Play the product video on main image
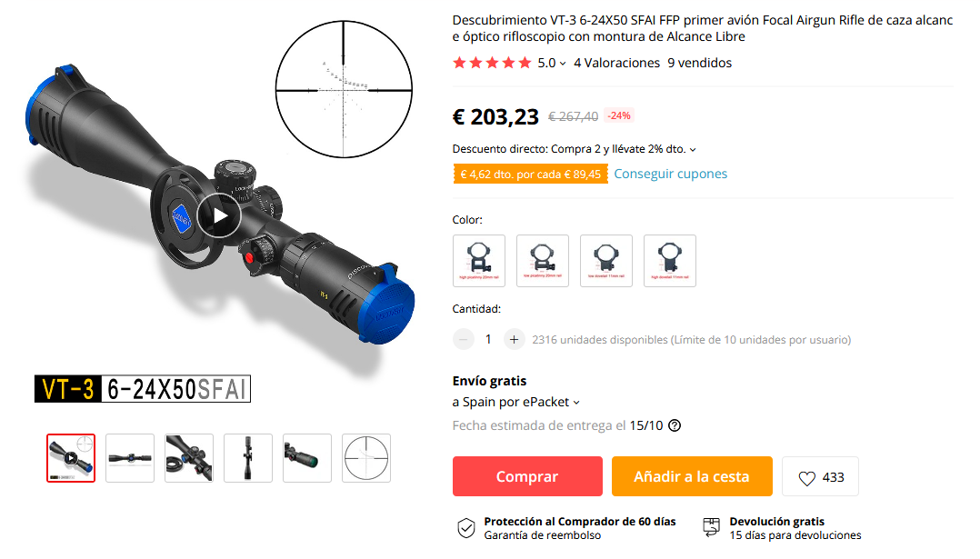Image resolution: width=980 pixels, height=559 pixels. click(219, 216)
